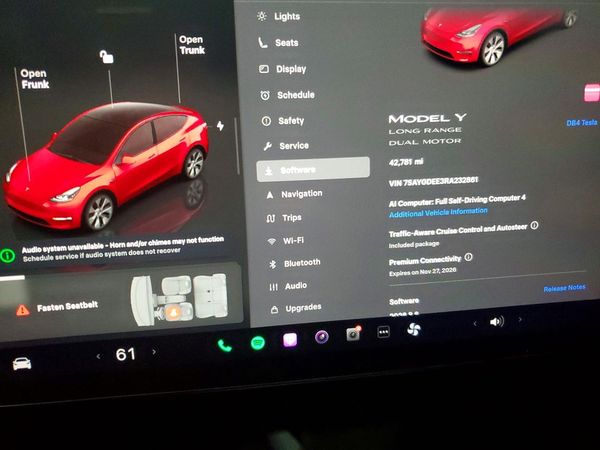Open the Schedule menu item
The image size is (600, 450).
tap(287, 95)
